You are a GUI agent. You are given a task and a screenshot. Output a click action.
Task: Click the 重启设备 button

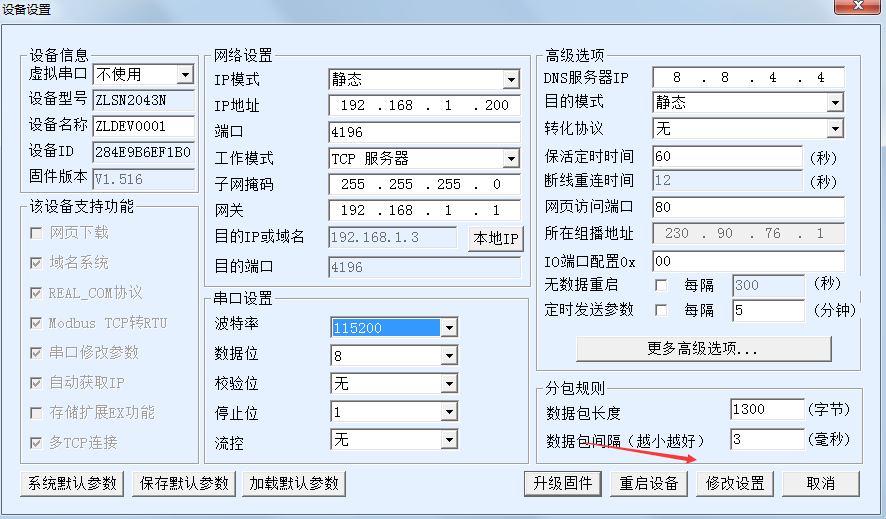pyautogui.click(x=649, y=483)
